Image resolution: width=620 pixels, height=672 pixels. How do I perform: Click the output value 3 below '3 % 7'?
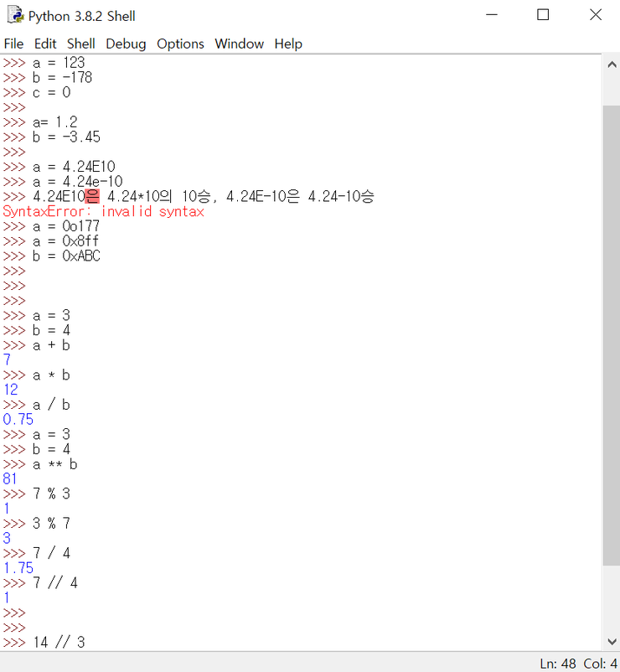(x=7, y=538)
